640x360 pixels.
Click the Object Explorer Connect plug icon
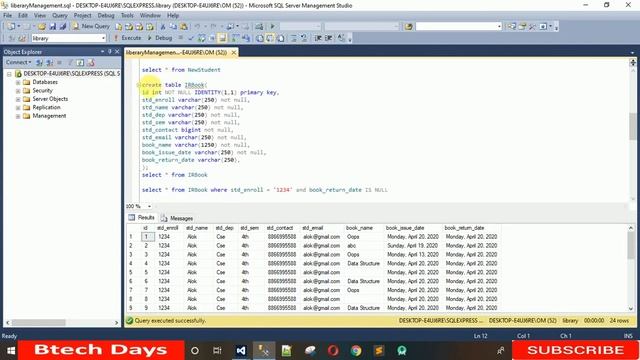click(39, 62)
